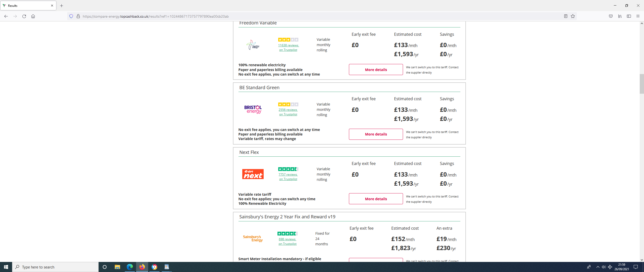Click '100% Renewable Electricity' under Next Flex

pyautogui.click(x=262, y=203)
